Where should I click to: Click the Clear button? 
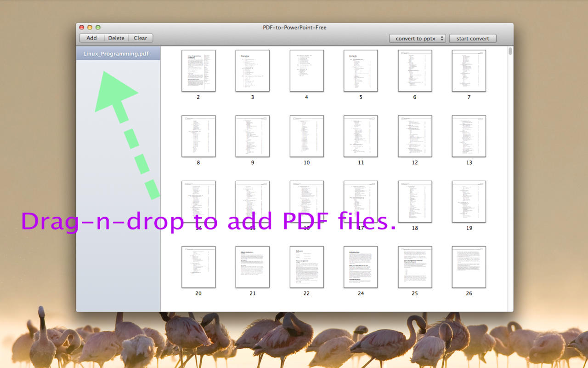click(x=141, y=38)
